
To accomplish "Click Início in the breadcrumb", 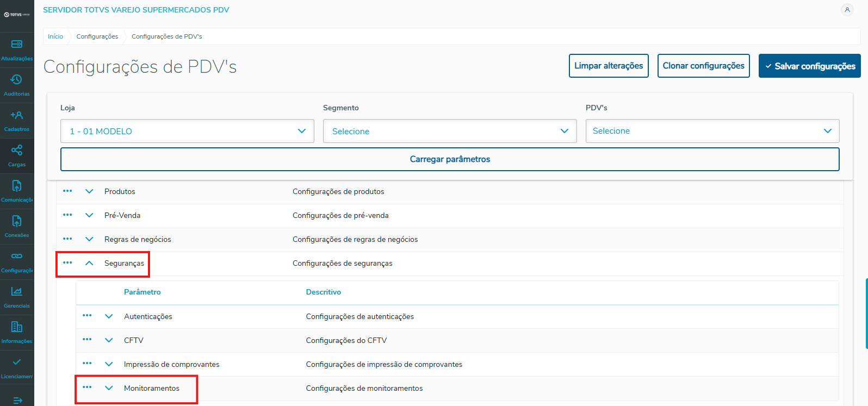I will click(55, 36).
